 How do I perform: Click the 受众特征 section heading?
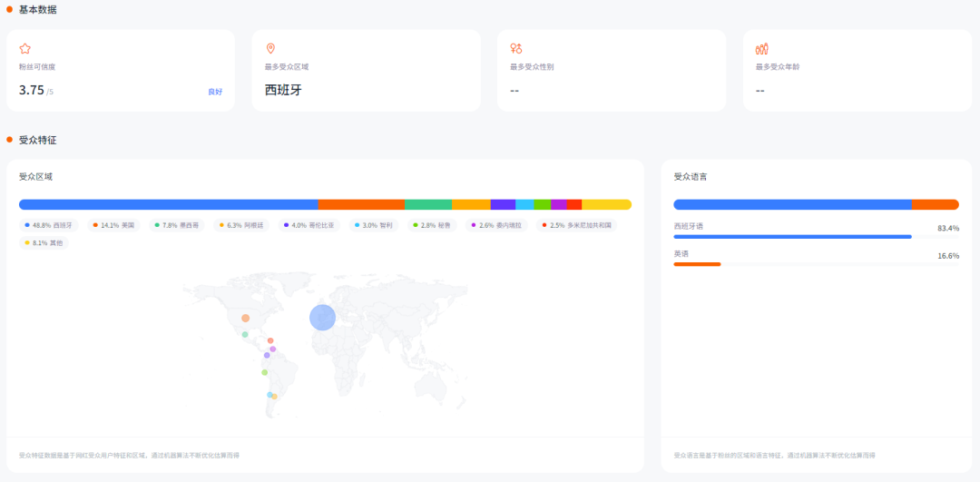click(x=37, y=140)
